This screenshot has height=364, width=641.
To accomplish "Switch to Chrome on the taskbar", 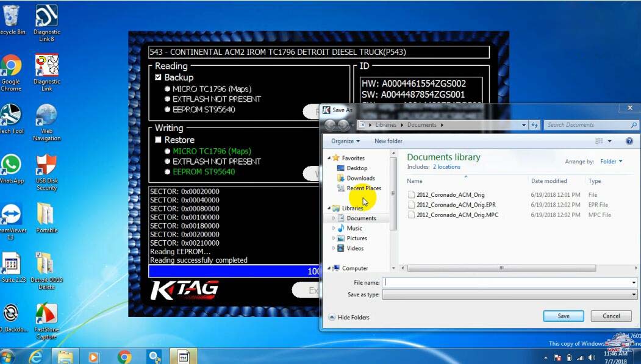I will [124, 357].
